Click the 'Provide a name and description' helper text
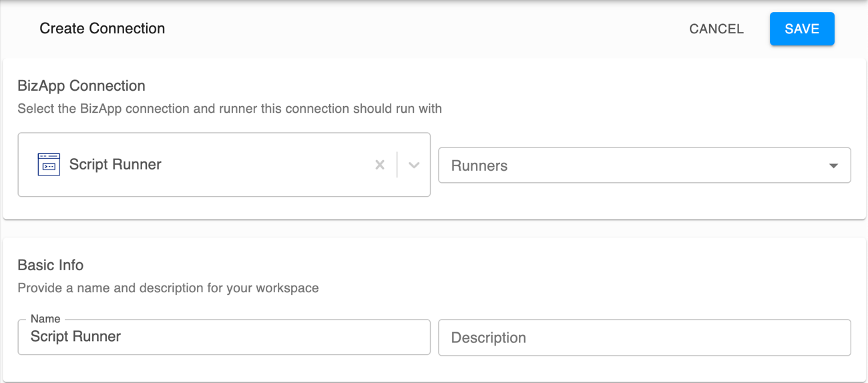 168,288
